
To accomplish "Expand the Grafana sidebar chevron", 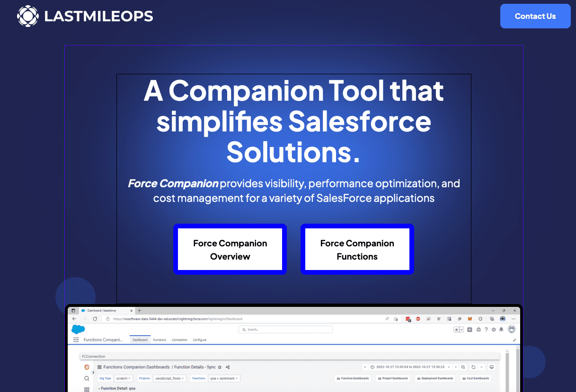I will click(x=93, y=372).
